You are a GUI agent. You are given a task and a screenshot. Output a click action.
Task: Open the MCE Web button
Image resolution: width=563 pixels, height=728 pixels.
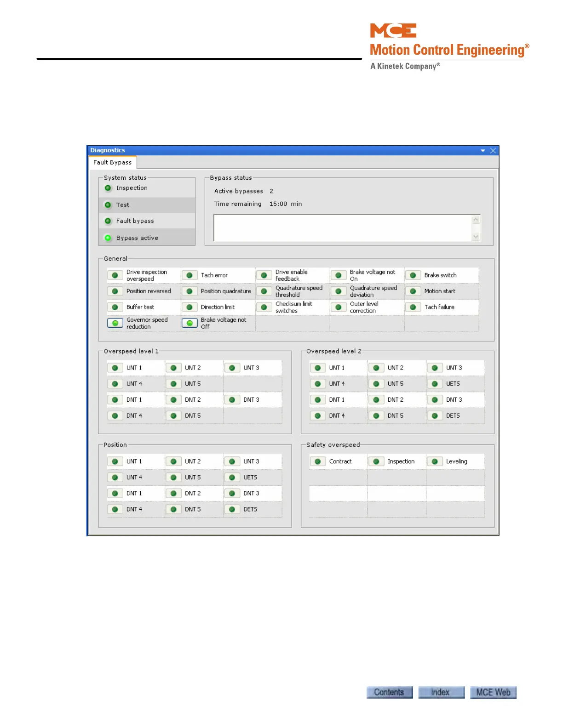tap(493, 692)
